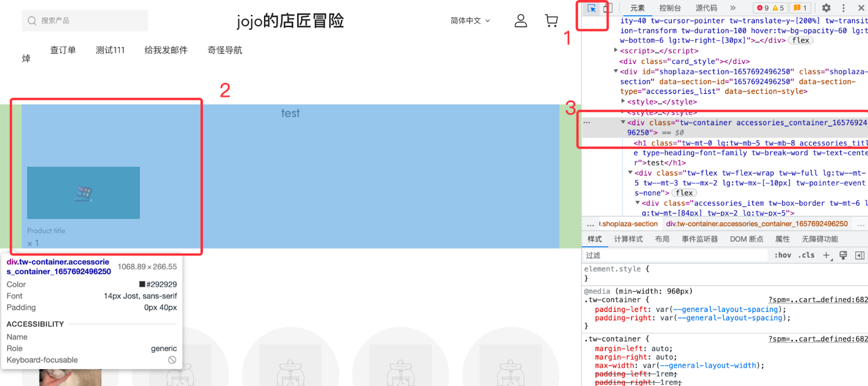Click the search magnifier icon
The image size is (868, 386).
pyautogui.click(x=32, y=21)
